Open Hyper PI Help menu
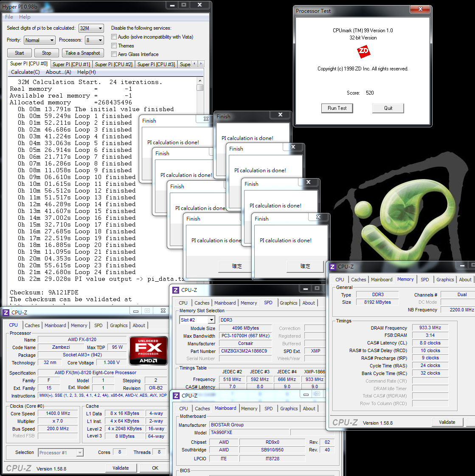This screenshot has width=475, height=476. [x=25, y=17]
